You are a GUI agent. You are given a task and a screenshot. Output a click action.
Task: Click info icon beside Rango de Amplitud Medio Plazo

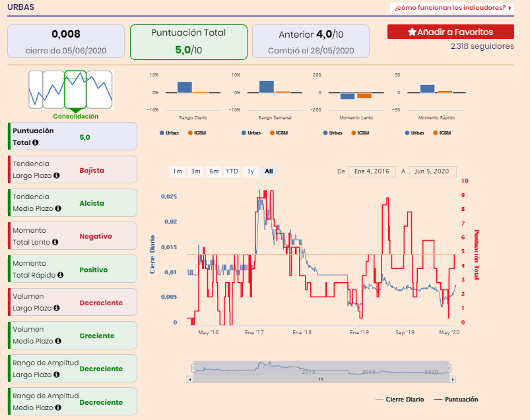(58, 408)
